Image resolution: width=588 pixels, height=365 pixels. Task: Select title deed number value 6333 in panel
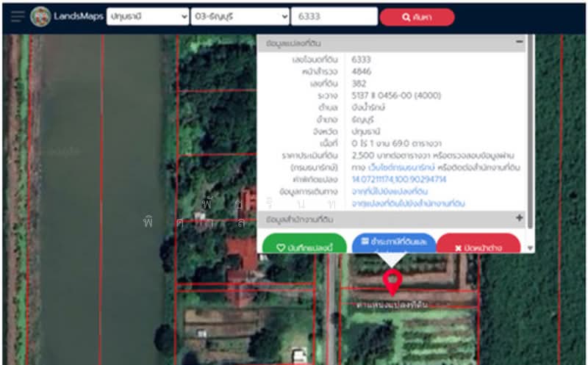(x=361, y=59)
